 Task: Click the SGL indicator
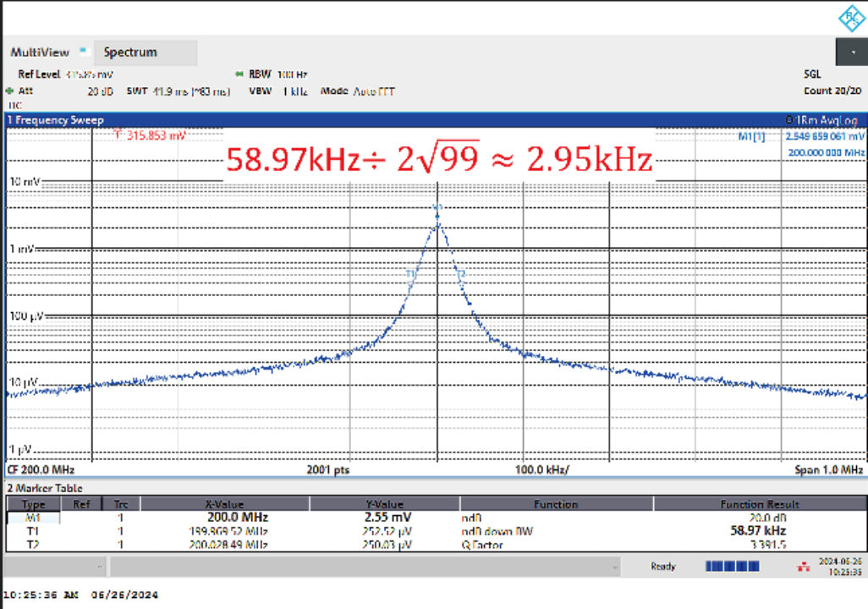tap(812, 74)
